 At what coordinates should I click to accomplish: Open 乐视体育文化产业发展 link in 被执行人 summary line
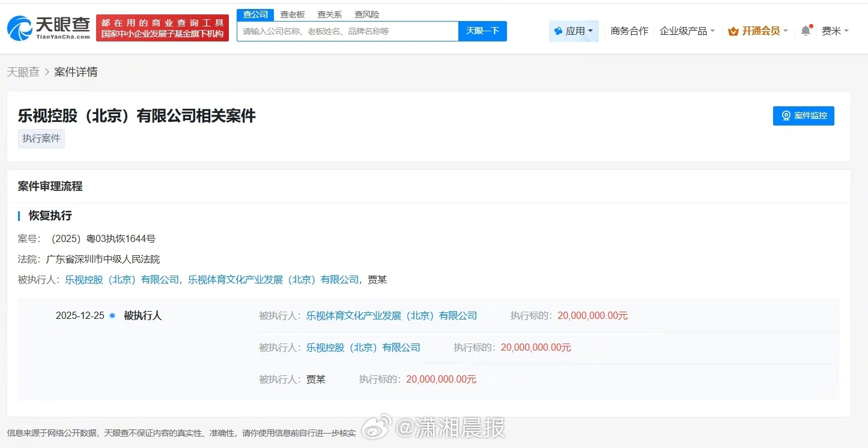[x=273, y=279]
